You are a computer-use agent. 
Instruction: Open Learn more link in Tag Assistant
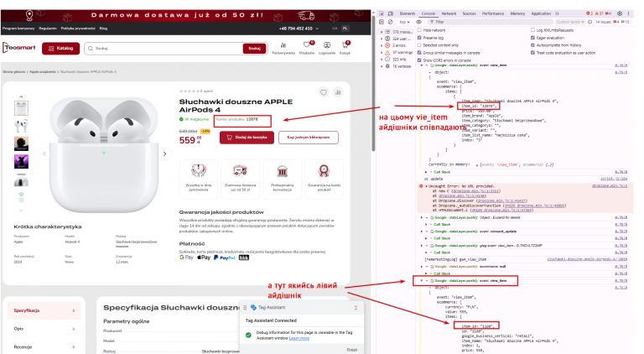(299, 338)
